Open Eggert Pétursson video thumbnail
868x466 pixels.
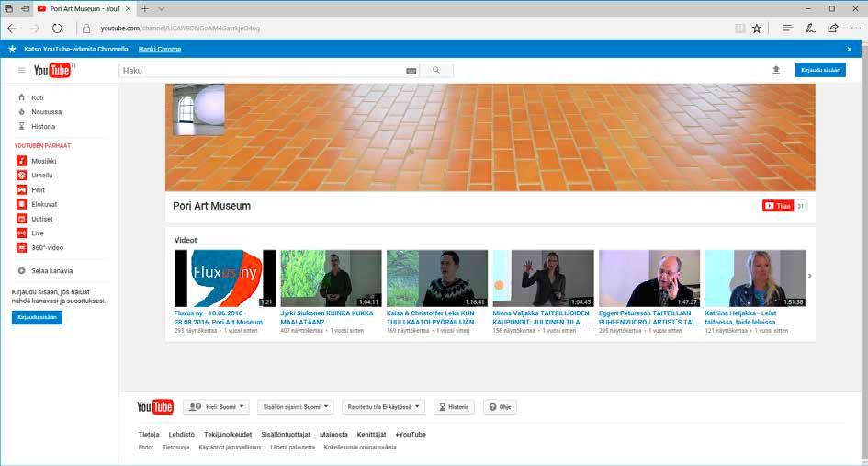[x=649, y=278]
